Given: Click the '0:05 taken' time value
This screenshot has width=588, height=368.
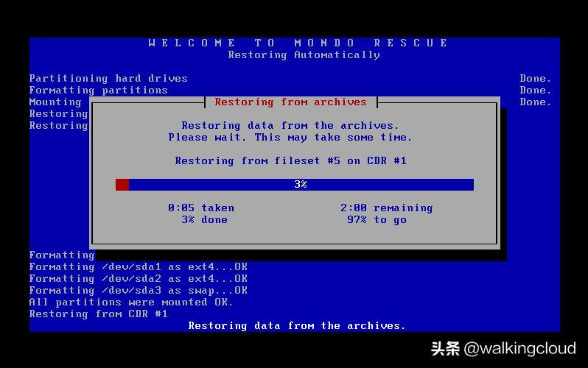Looking at the screenshot, I should pos(201,208).
